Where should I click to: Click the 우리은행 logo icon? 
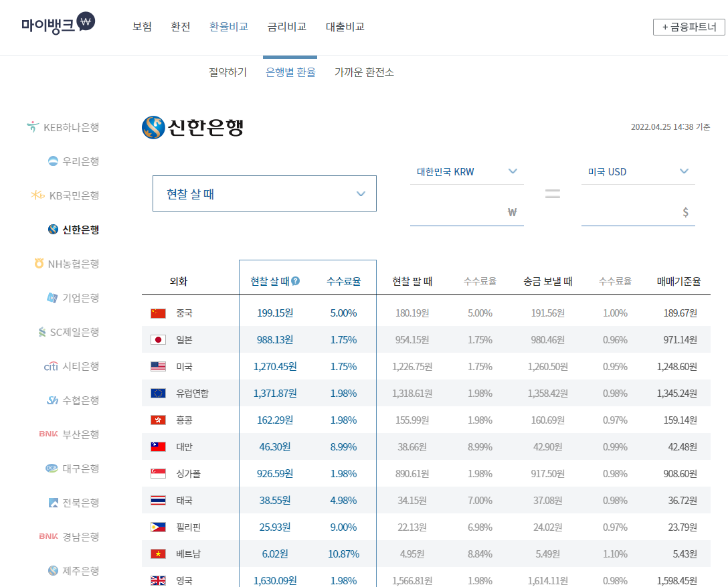54,161
